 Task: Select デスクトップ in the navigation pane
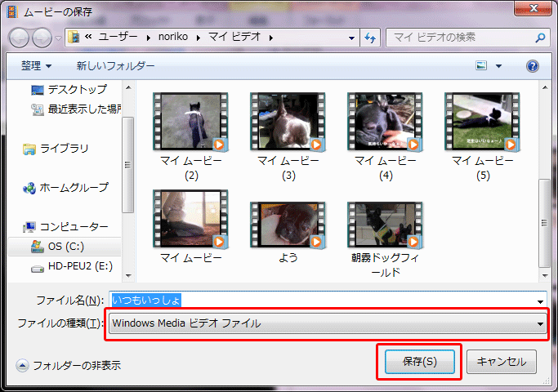76,89
